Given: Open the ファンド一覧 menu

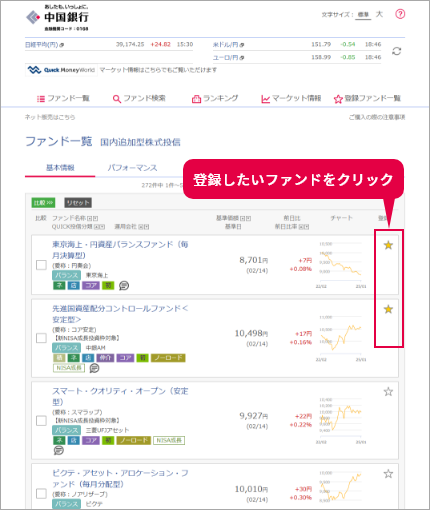Looking at the screenshot, I should click(x=63, y=98).
